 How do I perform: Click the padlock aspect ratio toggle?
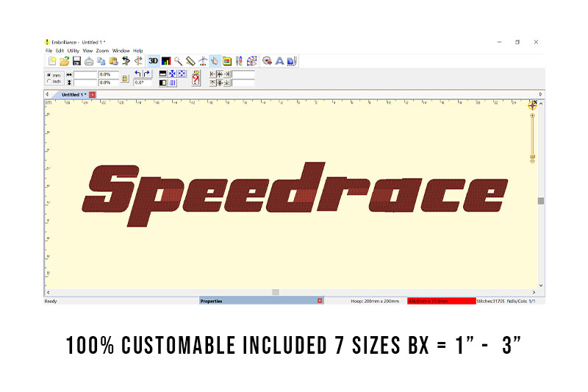pos(125,79)
